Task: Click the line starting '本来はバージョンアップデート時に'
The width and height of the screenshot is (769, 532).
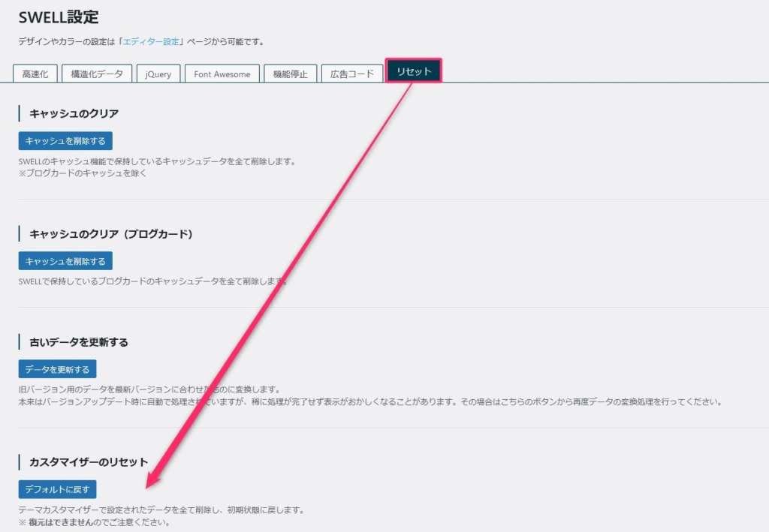Action: point(371,402)
